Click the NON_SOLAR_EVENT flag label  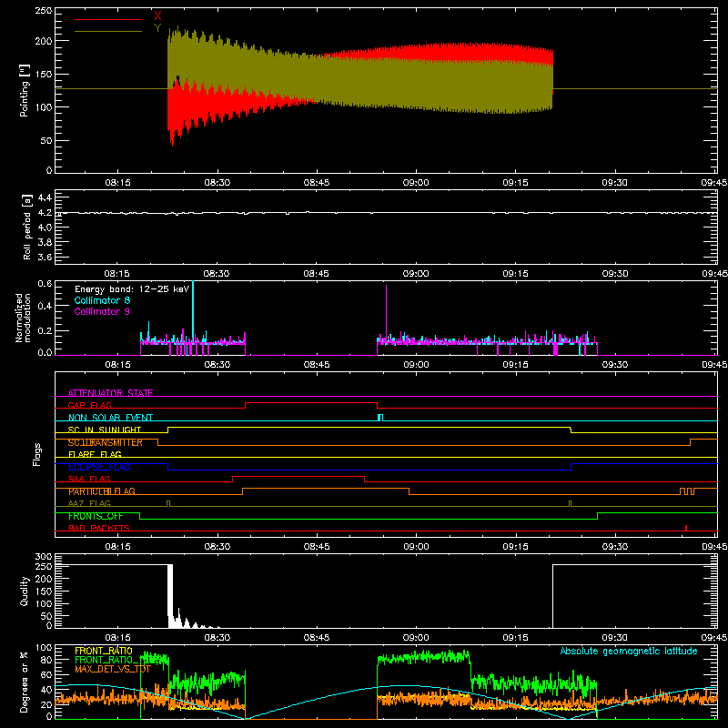pyautogui.click(x=110, y=418)
